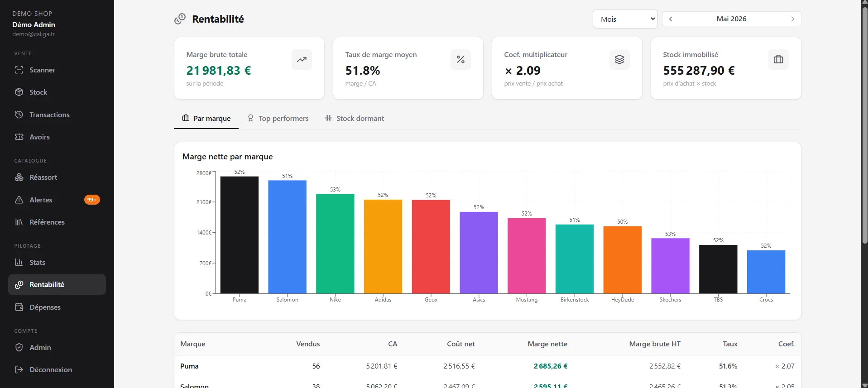This screenshot has width=868, height=388.
Task: Go to Avoirs page
Action: [57, 137]
